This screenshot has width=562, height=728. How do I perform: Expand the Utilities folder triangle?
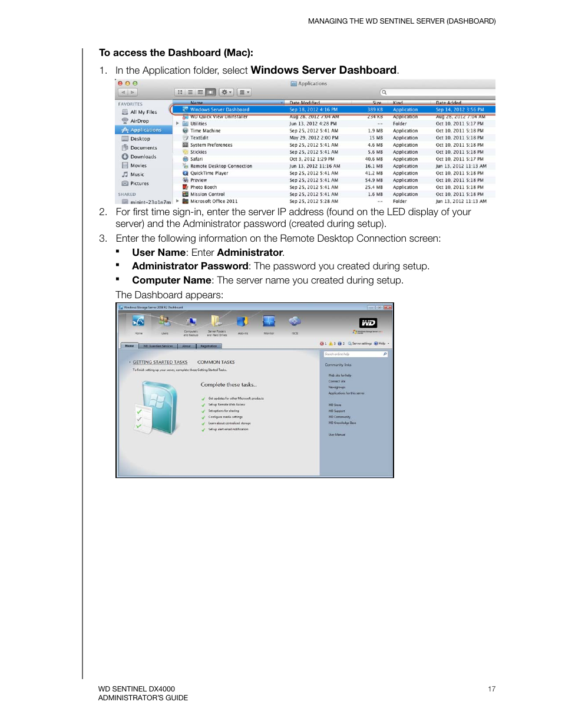[x=177, y=124]
